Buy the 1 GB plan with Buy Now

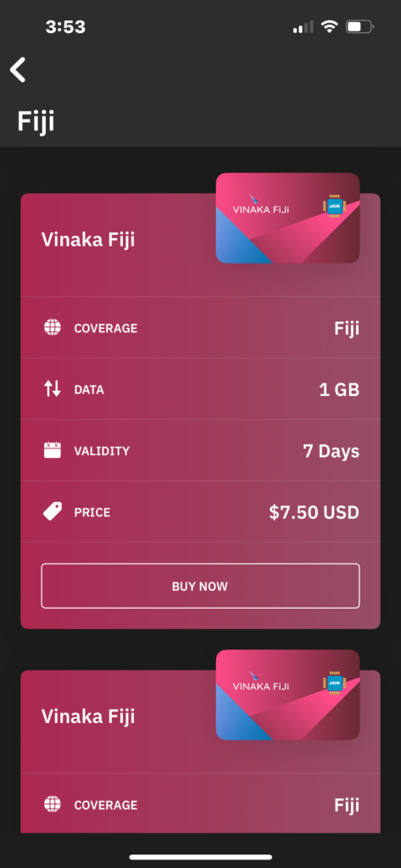pos(200,586)
